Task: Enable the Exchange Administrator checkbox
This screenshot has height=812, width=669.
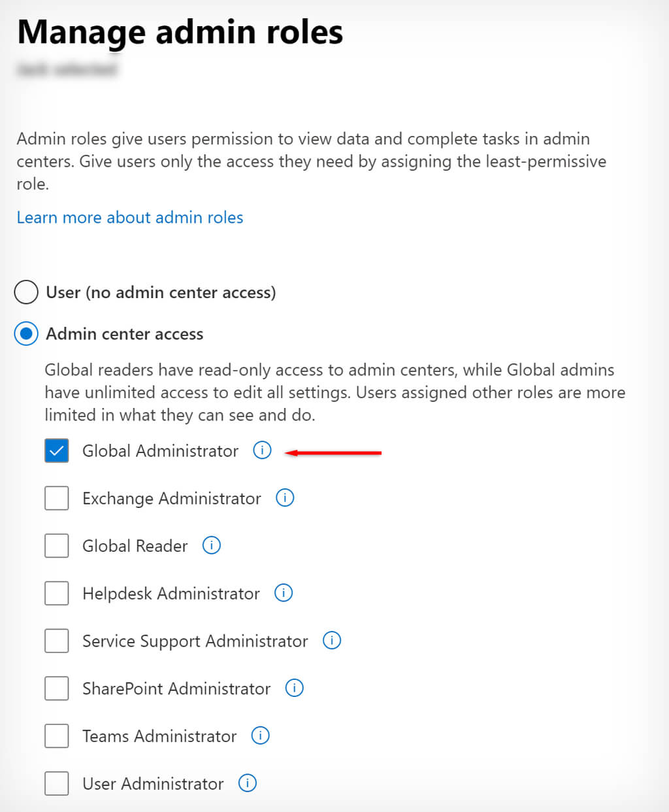Action: click(57, 498)
